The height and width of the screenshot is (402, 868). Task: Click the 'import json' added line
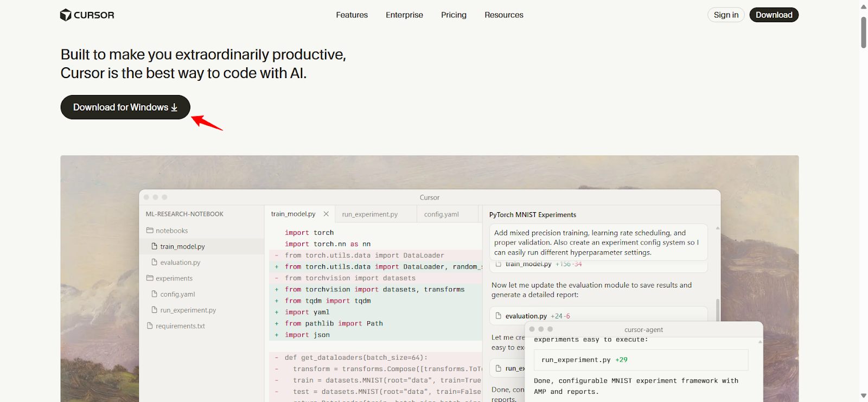click(x=307, y=335)
